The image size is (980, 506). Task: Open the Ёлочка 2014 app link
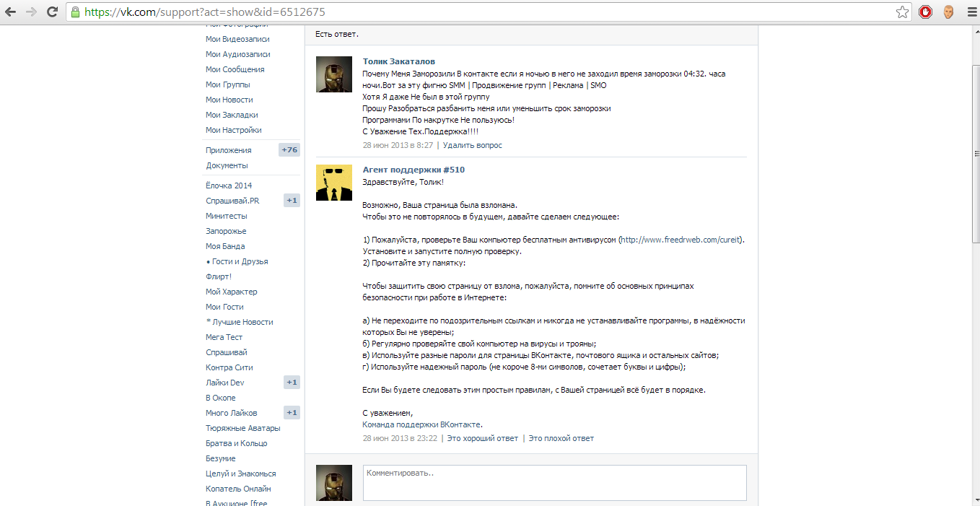pos(229,186)
